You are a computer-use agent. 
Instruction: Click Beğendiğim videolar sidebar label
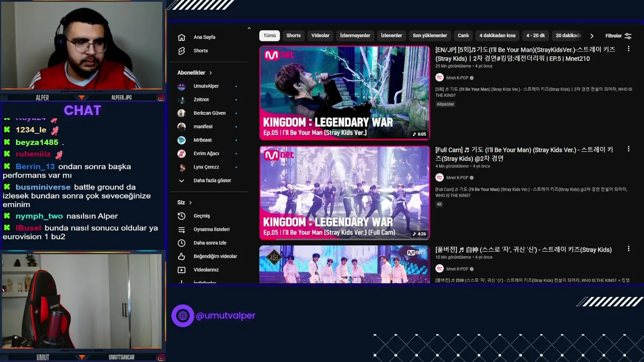[x=215, y=256]
